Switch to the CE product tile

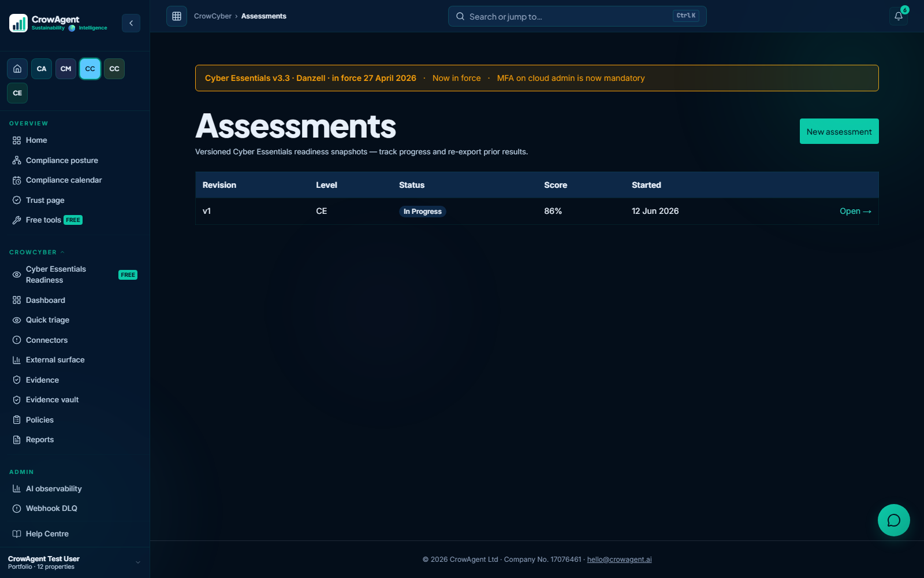tap(17, 93)
